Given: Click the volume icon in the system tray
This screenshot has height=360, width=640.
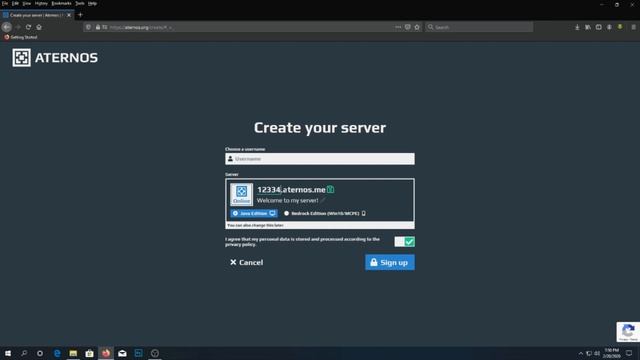Looking at the screenshot, I should [x=597, y=353].
